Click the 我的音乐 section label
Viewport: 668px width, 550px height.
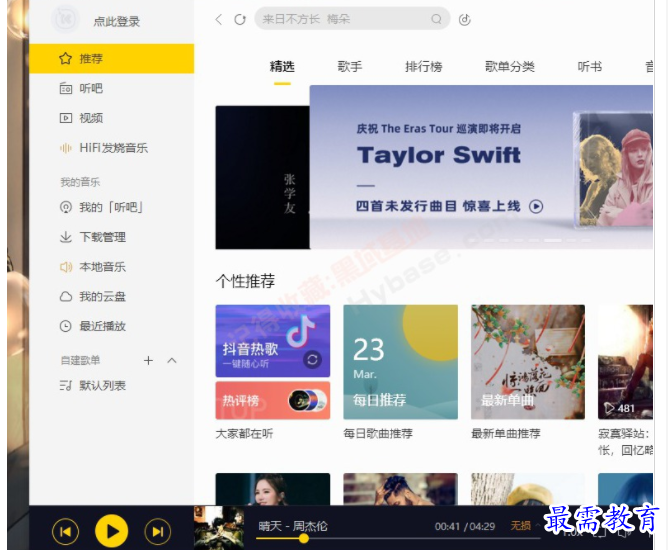pos(80,182)
